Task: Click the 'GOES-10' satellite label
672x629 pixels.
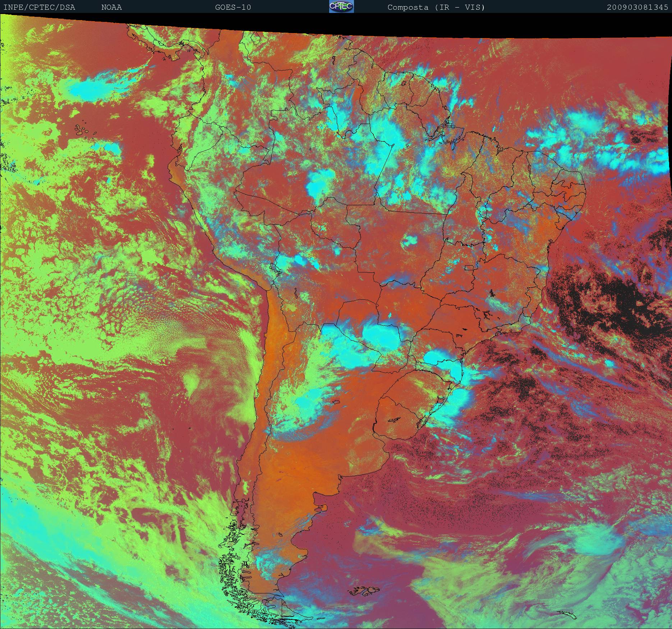Action: (233, 7)
